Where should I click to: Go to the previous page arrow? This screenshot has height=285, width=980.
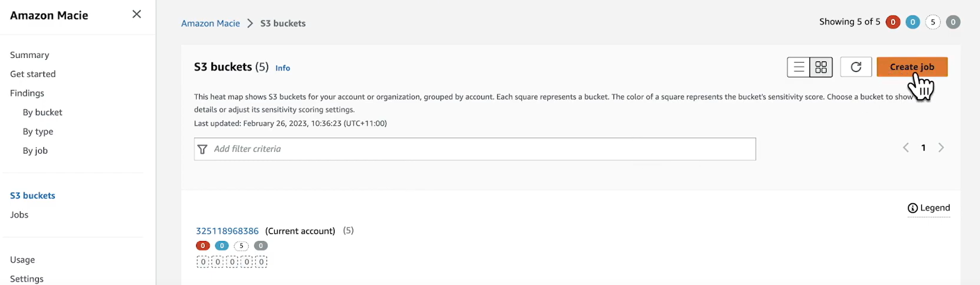point(906,147)
